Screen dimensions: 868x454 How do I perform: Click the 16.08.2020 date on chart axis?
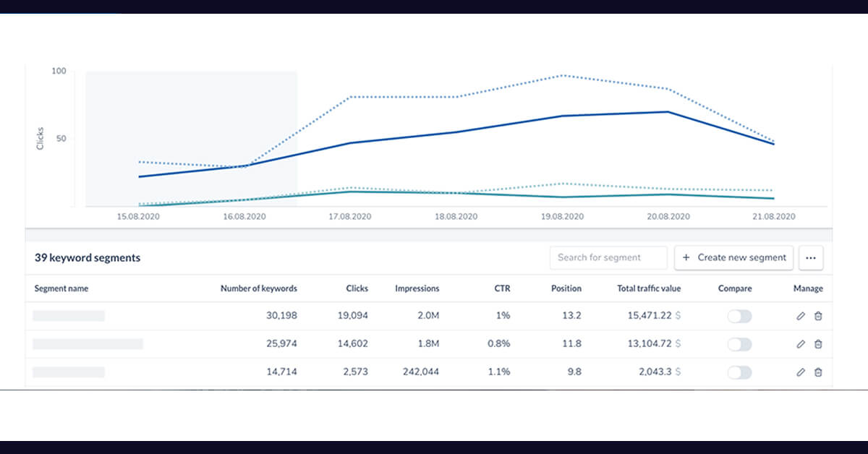pyautogui.click(x=244, y=216)
